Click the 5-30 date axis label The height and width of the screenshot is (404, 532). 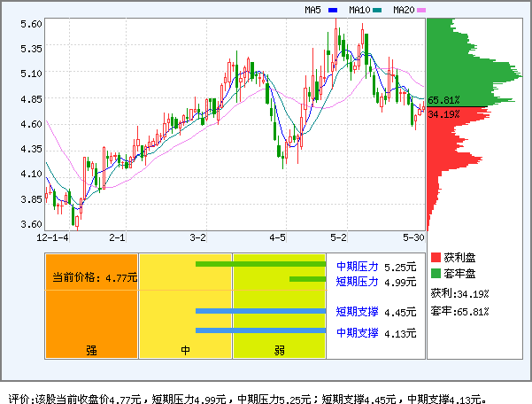tap(413, 237)
